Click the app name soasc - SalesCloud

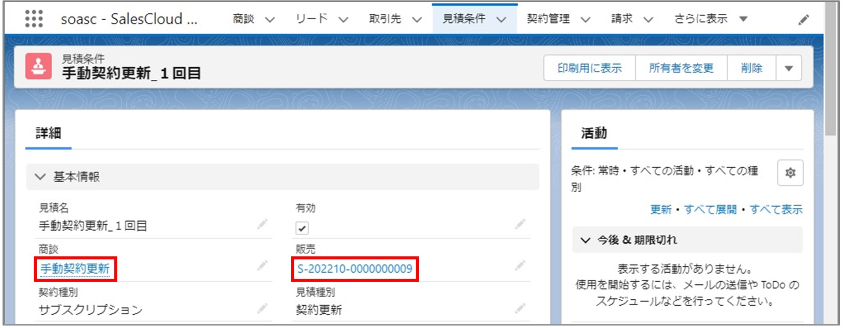129,19
